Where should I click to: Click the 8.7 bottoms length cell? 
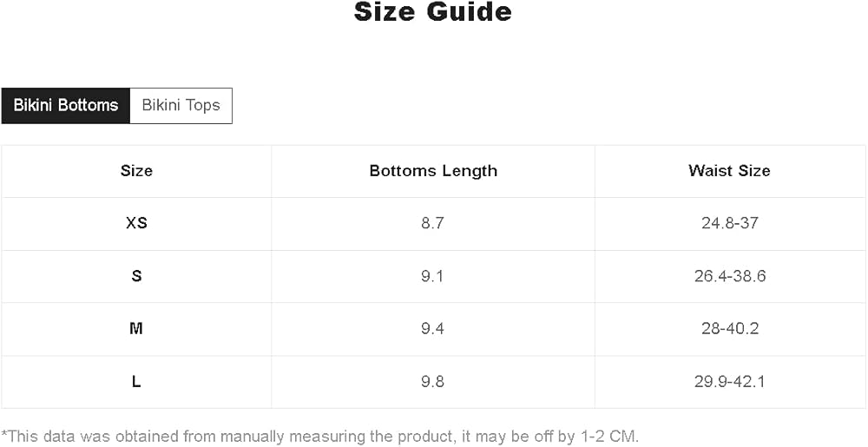point(432,223)
